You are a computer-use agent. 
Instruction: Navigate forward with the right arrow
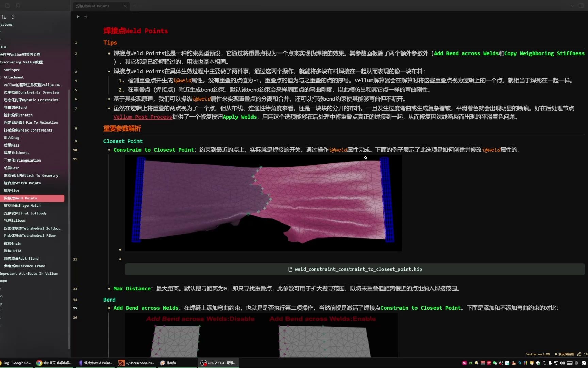tap(86, 17)
